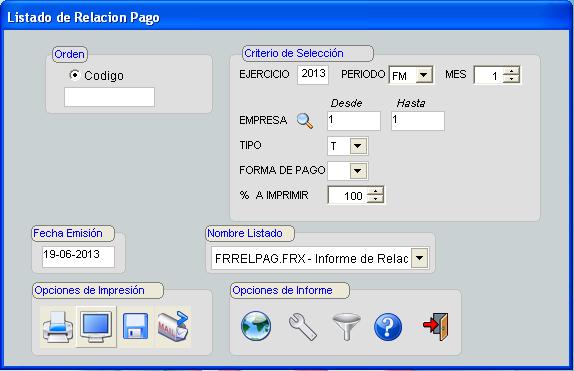Expand the TIPO dropdown
574x371 pixels.
click(x=358, y=146)
